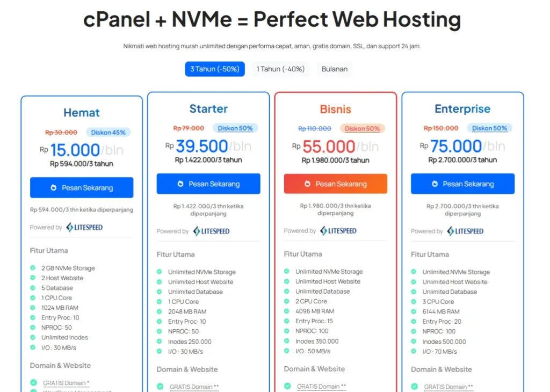Switch to 1 Tahun (-40%) billing
The height and width of the screenshot is (392, 550).
[280, 69]
